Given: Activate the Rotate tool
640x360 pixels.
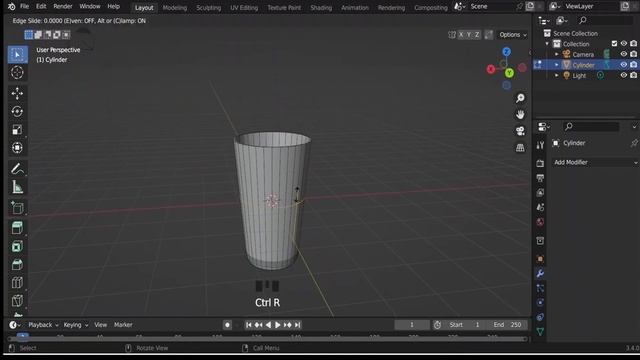Looking at the screenshot, I should pos(17,111).
